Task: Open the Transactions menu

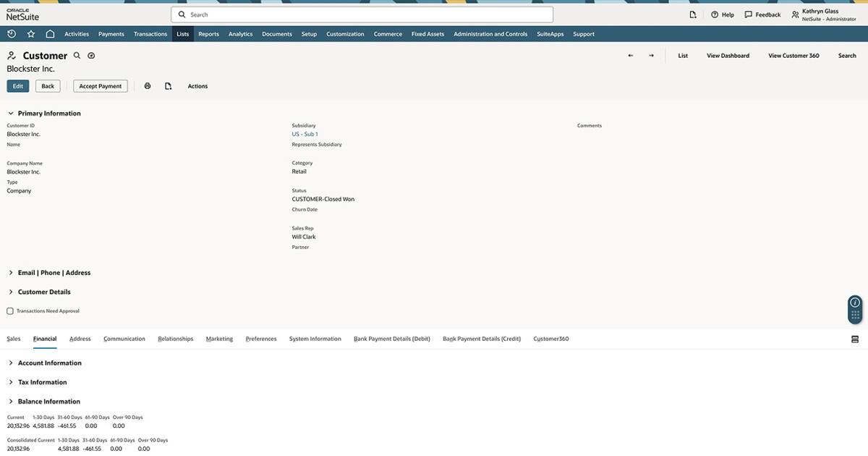Action: [150, 33]
